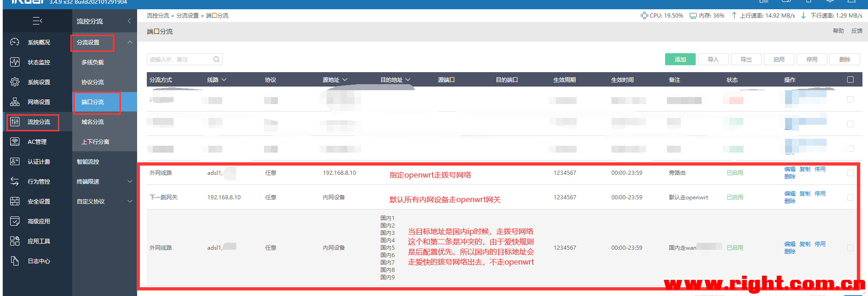This screenshot has width=868, height=296.
Task: Collapse sidebar with hamburger menu icon
Action: pos(38,21)
